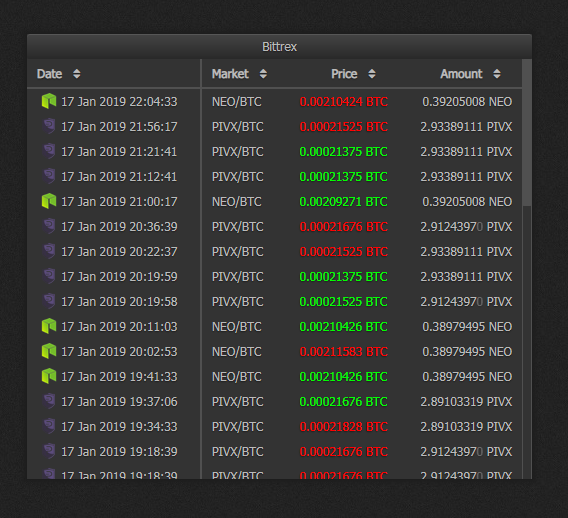The image size is (568, 518).
Task: Click the Bittrex panel title
Action: 279,47
